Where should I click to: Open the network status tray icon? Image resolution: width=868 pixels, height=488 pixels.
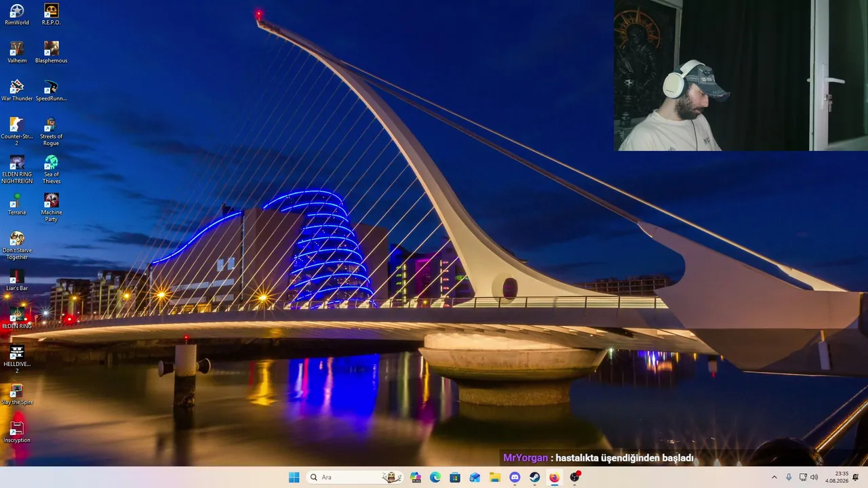click(x=803, y=477)
